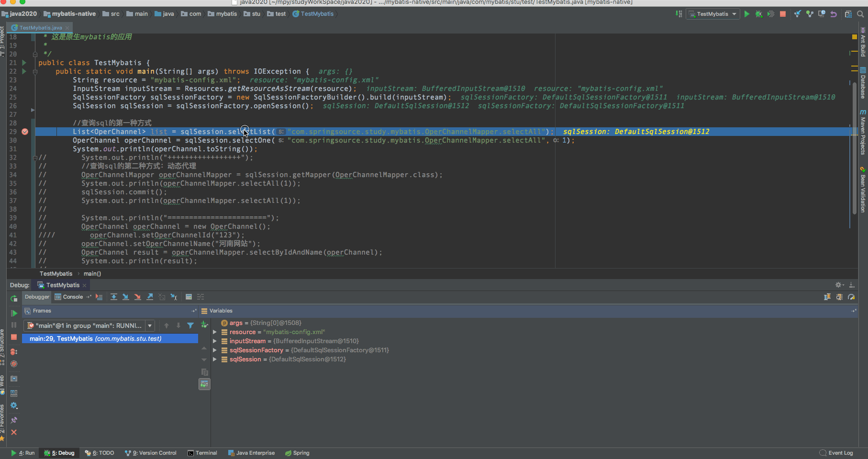Run TestMybatis with green play icon
Screen dimensions: 868x459
click(x=746, y=14)
